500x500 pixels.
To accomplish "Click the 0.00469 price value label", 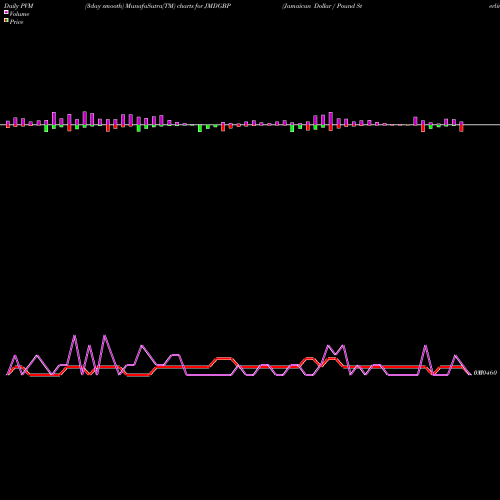I will click(x=485, y=373).
